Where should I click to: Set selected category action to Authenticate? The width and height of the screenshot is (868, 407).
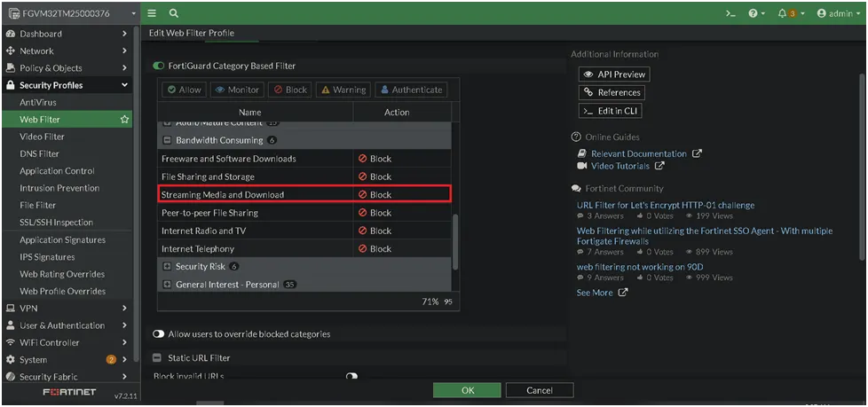(x=410, y=90)
